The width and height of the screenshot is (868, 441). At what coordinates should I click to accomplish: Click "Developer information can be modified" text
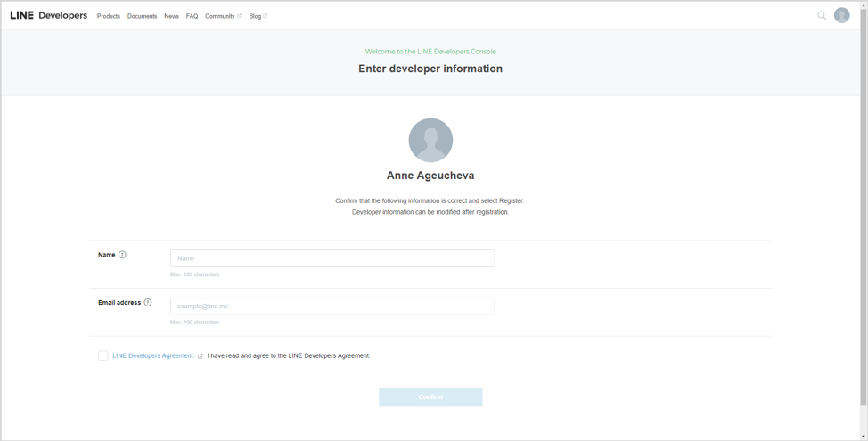tap(430, 212)
